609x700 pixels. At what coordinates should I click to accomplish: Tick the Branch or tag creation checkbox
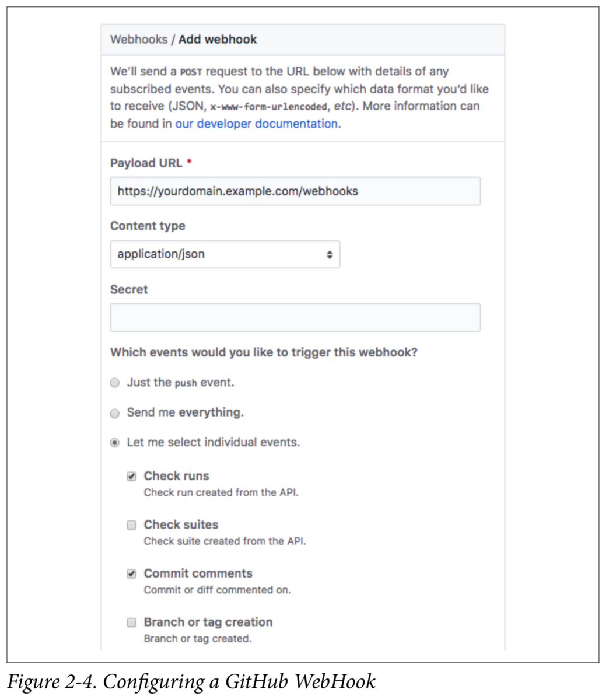pyautogui.click(x=132, y=622)
